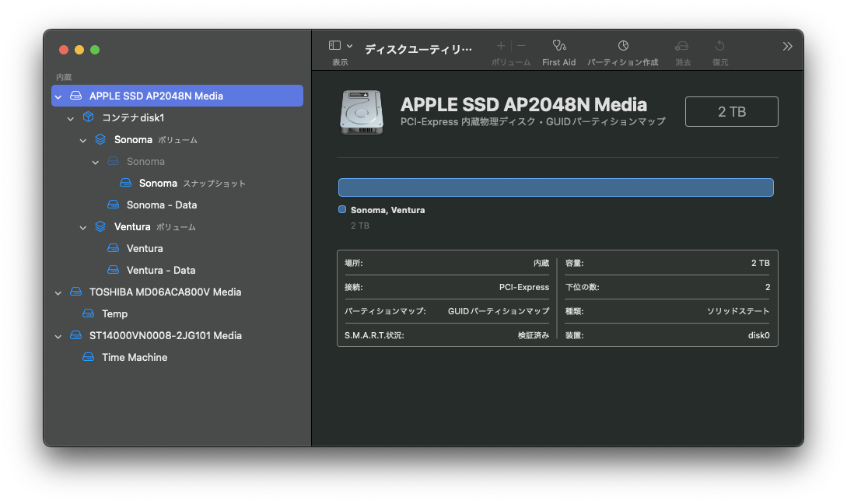Select ST14000VN0008-2JG101 Media disk

[x=177, y=335]
